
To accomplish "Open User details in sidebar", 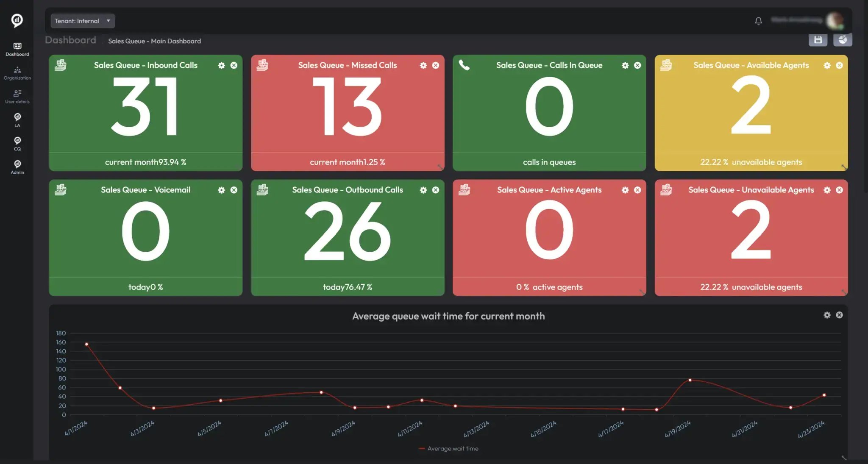I will [x=17, y=97].
